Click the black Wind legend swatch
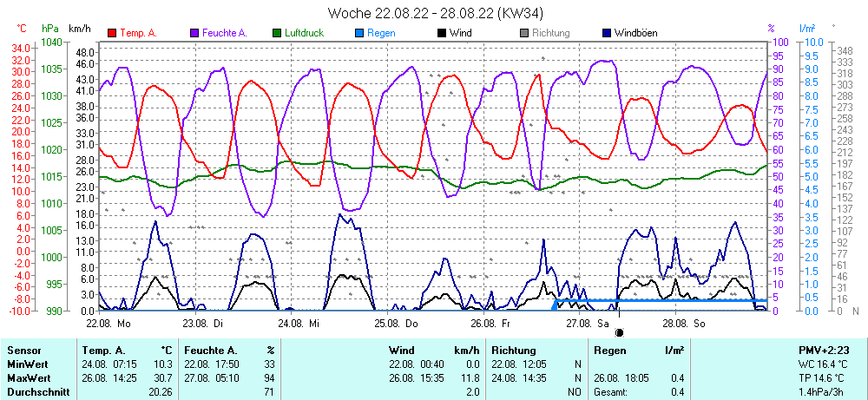868x400 pixels. (443, 34)
